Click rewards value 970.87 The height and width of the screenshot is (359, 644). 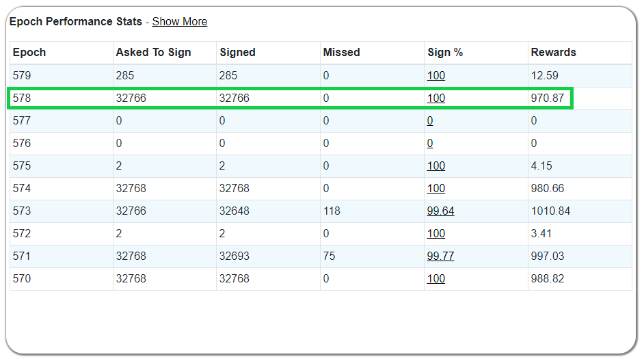[x=548, y=98]
